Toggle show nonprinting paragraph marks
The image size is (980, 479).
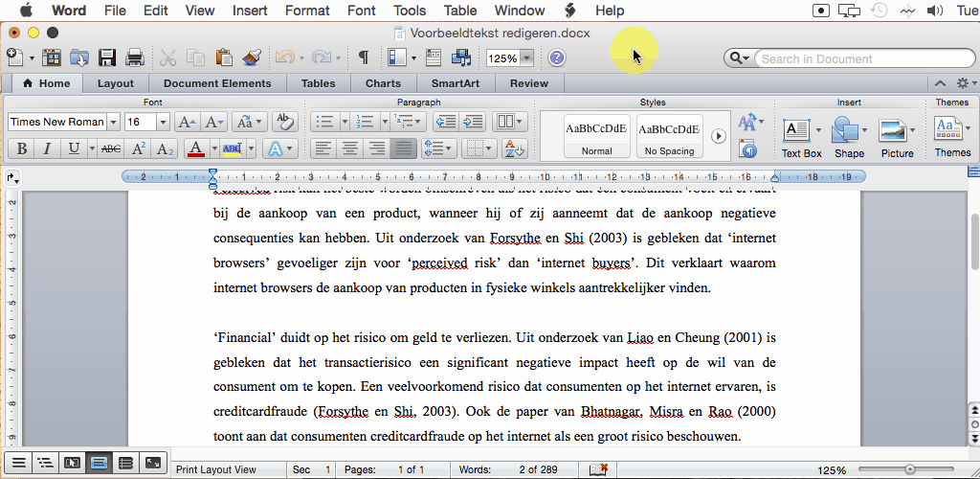tap(364, 57)
